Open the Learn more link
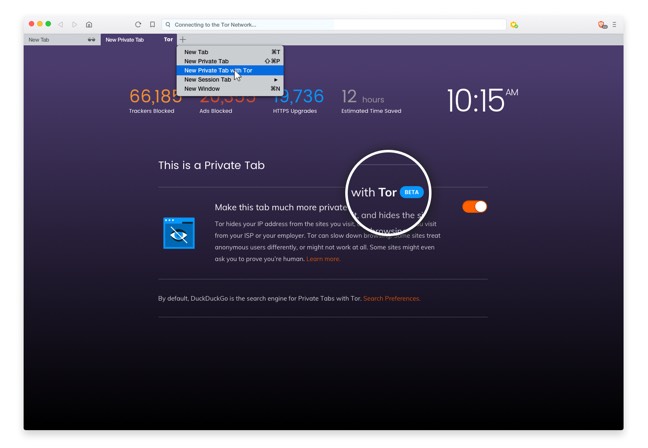The width and height of the screenshot is (648, 448). [323, 259]
